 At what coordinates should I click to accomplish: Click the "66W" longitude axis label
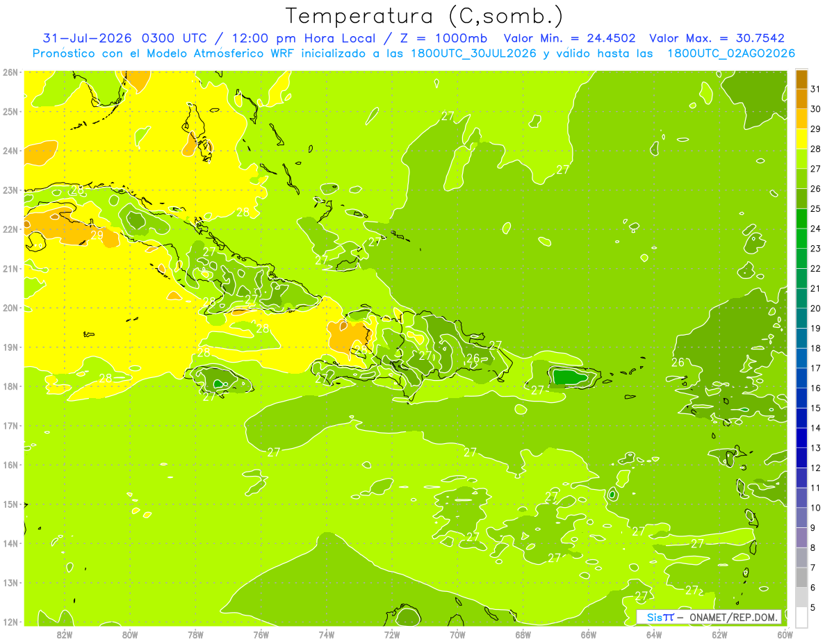pos(589,634)
